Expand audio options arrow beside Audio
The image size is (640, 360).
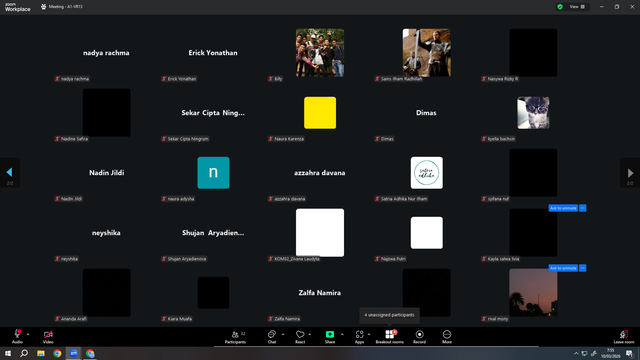tap(28, 334)
